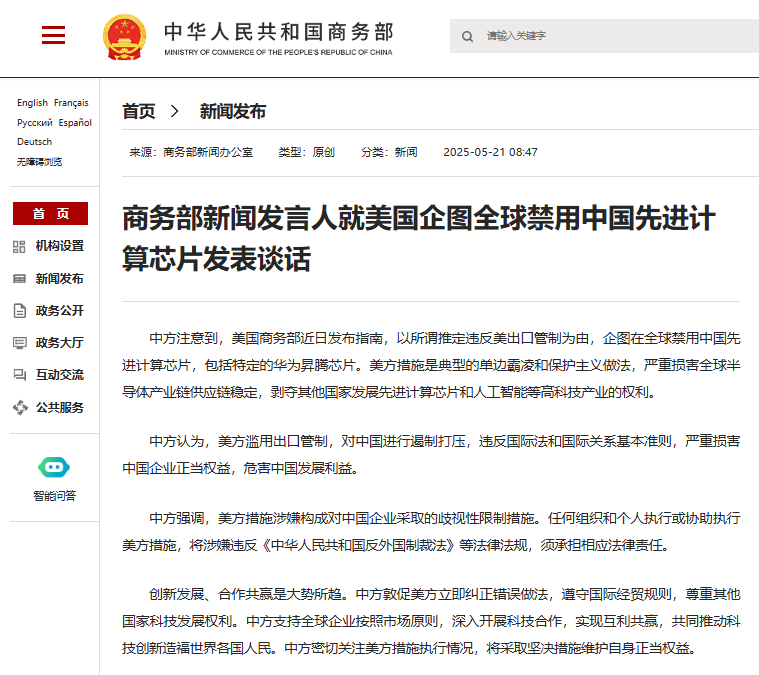Screen dimensions: 759x675
Task: Go to 新闻发布 in breadcrumb
Action: [x=233, y=111]
